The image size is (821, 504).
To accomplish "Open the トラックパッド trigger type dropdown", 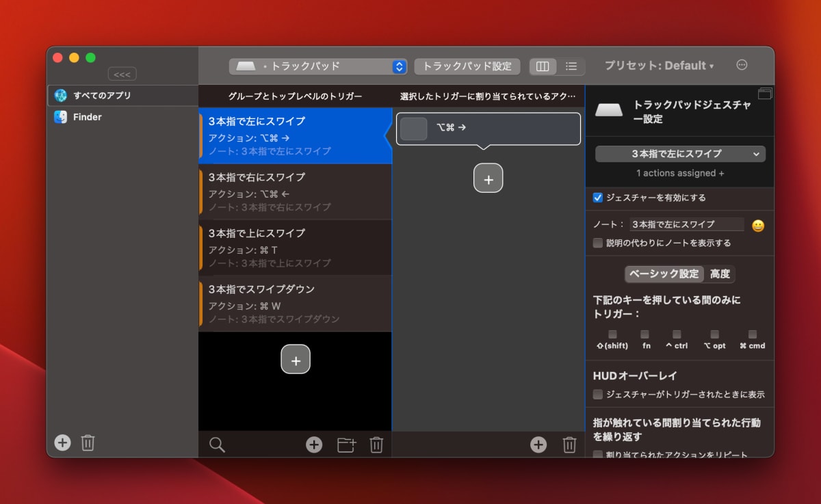I will [318, 66].
